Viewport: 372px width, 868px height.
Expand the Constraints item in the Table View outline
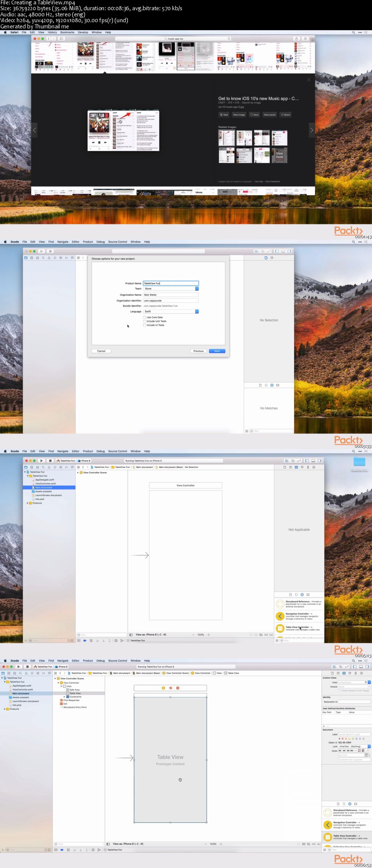65,697
